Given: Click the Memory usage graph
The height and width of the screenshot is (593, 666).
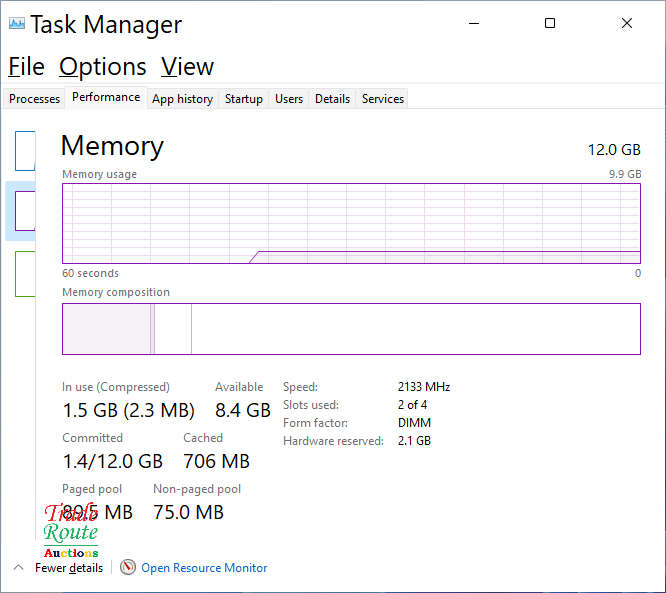Looking at the screenshot, I should 351,223.
